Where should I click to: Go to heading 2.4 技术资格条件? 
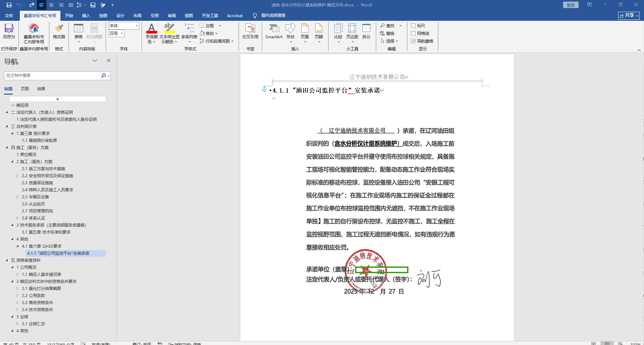[x=38, y=310]
